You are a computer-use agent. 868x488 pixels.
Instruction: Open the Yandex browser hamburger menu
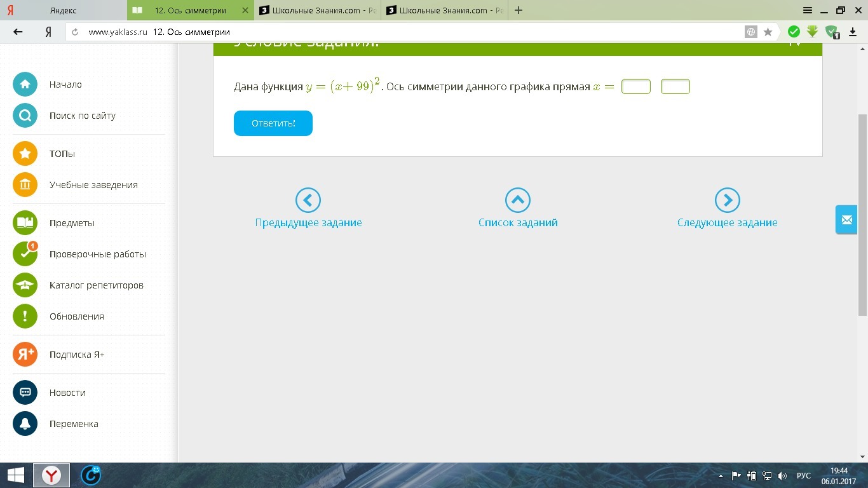(808, 10)
